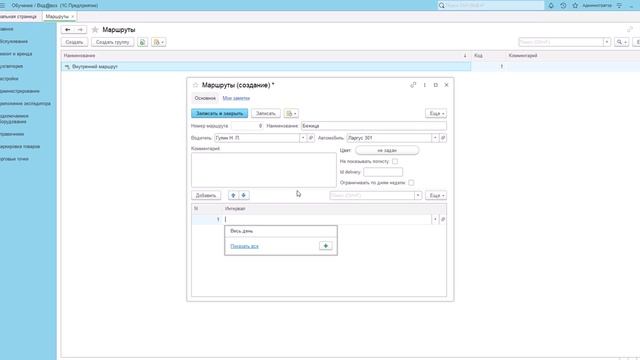Click the folder icon of Внутренний маршрут row
This screenshot has width=640, height=360.
pos(67,67)
